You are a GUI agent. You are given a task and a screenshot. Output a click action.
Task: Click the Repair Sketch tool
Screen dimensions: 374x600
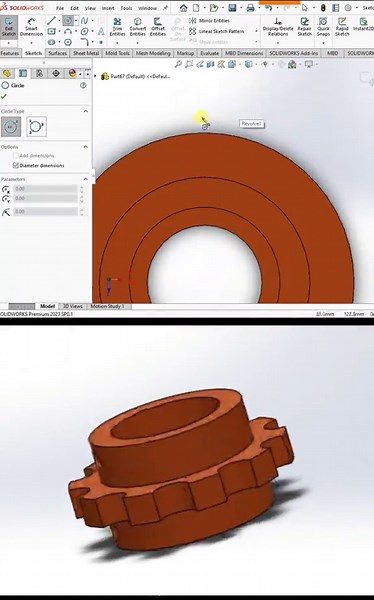click(305, 27)
